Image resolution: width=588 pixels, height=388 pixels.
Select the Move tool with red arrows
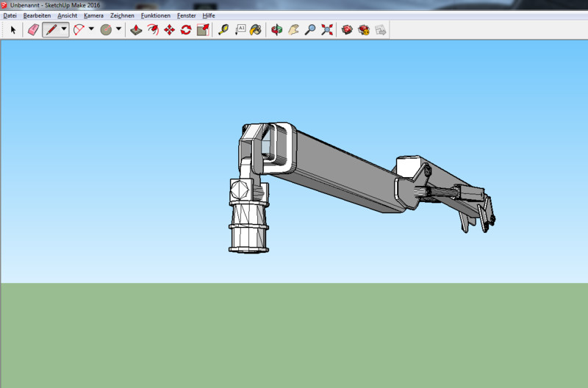coord(169,30)
